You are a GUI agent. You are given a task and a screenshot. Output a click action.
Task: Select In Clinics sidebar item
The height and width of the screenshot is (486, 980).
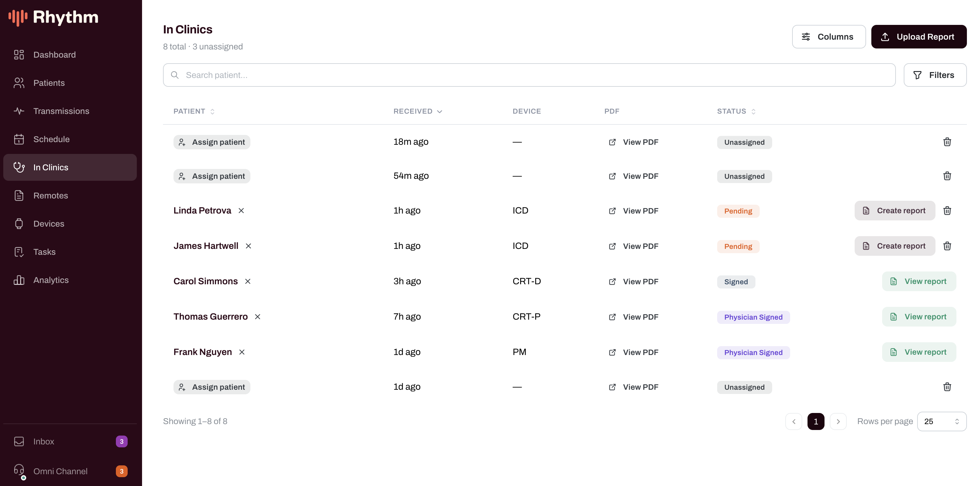(70, 167)
